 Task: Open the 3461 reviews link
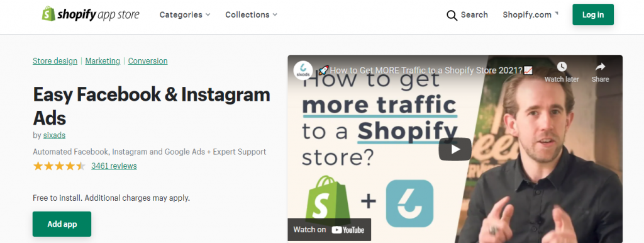(x=114, y=166)
